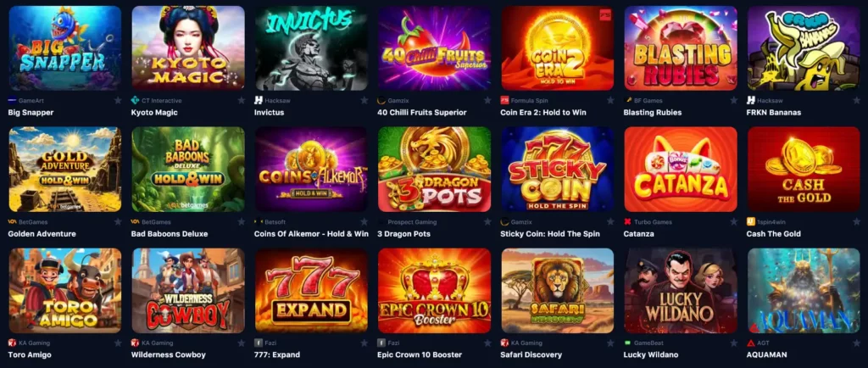Image resolution: width=868 pixels, height=368 pixels.
Task: Launch the 777 Expand game tile
Action: tap(311, 291)
